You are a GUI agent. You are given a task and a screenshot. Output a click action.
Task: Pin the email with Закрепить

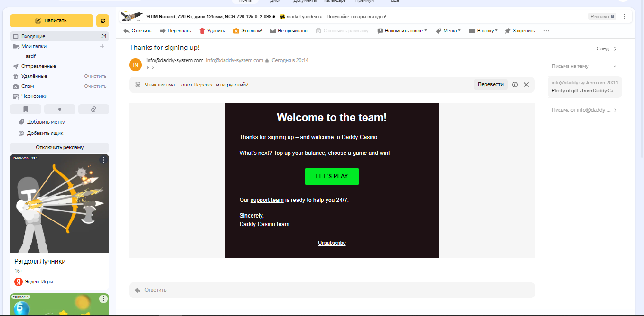point(520,31)
